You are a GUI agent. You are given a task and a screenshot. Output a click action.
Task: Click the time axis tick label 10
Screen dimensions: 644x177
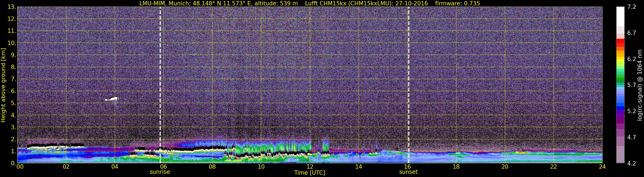tap(261, 167)
